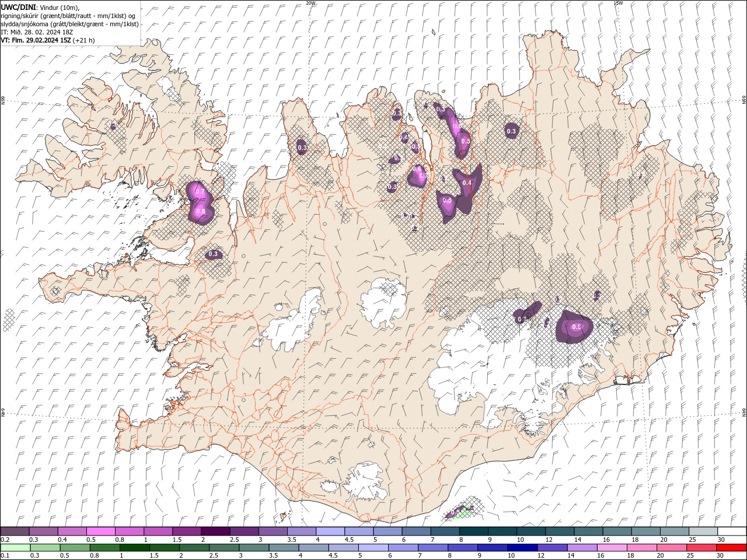Select upper snow scale swatch starting at 0.4
Image resolution: width=747 pixels, height=560 pixels.
[72, 531]
